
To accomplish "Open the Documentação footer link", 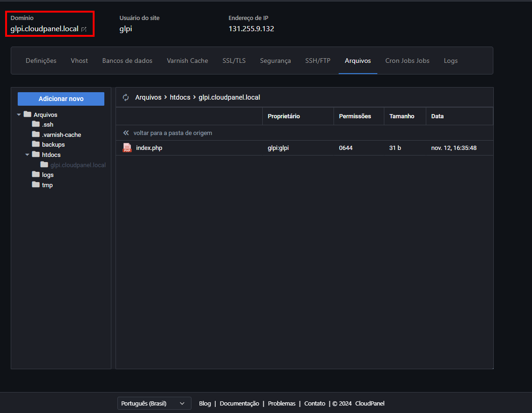I will tap(239, 404).
